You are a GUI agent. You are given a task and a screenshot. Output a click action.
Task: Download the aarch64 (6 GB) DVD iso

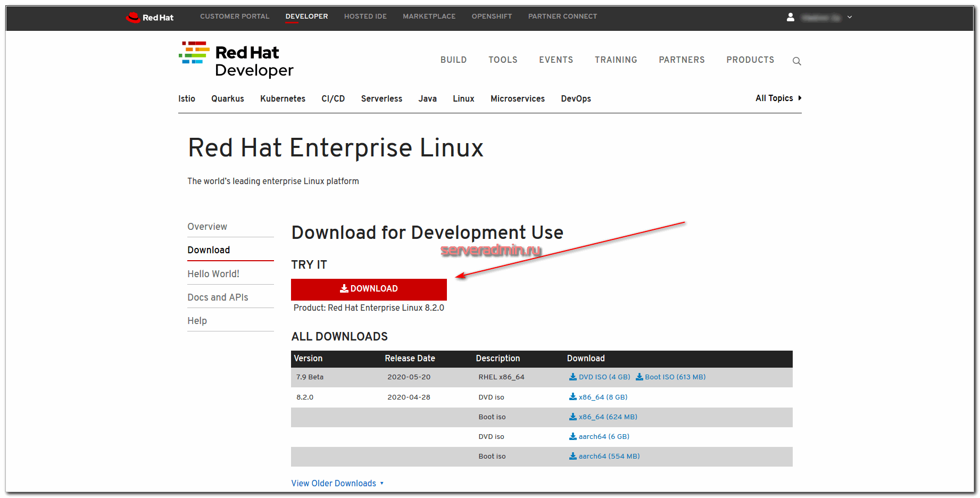[600, 437]
